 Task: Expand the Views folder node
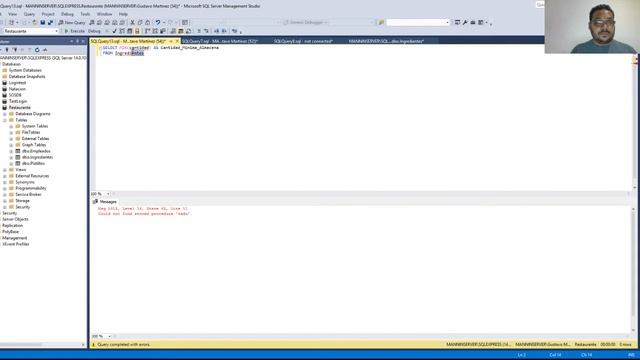[x=5, y=170]
